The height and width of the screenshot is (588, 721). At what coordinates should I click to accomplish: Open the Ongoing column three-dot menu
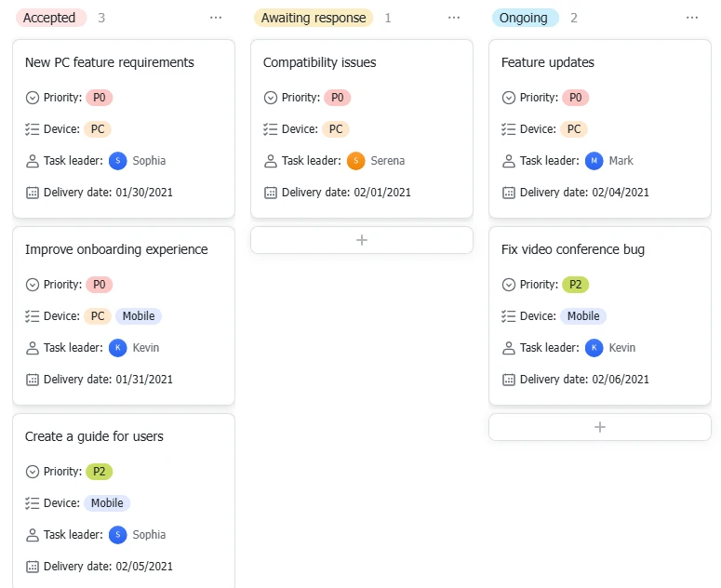[x=692, y=18]
